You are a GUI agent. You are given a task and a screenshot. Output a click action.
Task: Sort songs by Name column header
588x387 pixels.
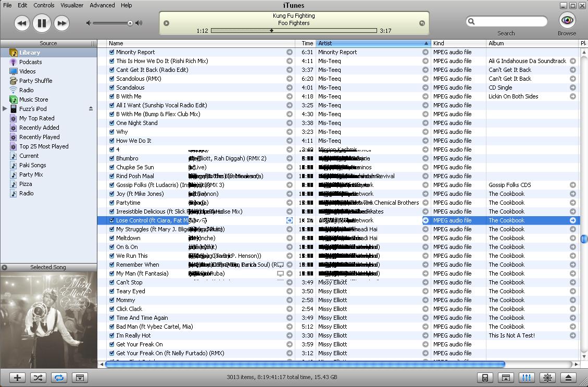201,44
